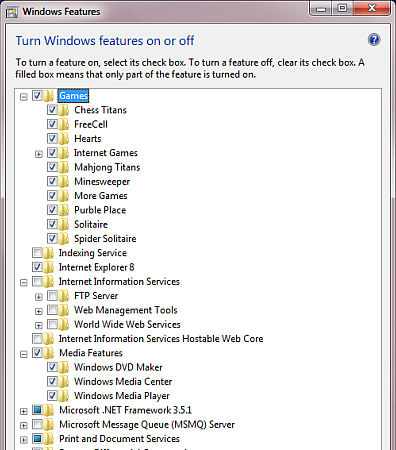Screen dimensions: 396x450
Task: Expand the Microsoft .NET Framework 3.5.1 node
Action: point(23,411)
